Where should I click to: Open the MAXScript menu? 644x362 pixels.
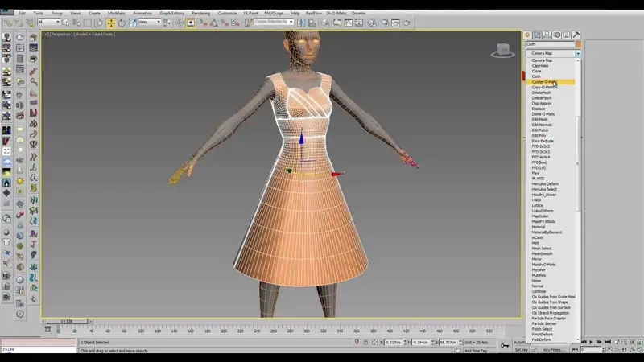pyautogui.click(x=274, y=13)
